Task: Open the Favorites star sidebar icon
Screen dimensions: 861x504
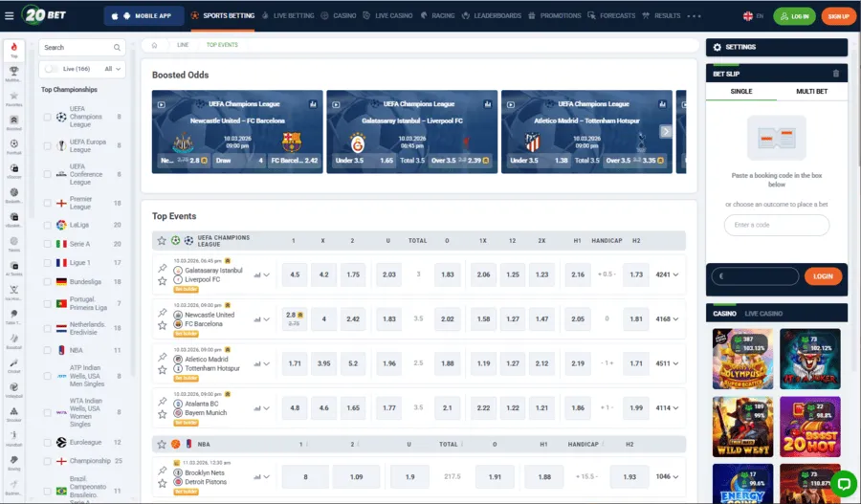Action: [x=13, y=99]
